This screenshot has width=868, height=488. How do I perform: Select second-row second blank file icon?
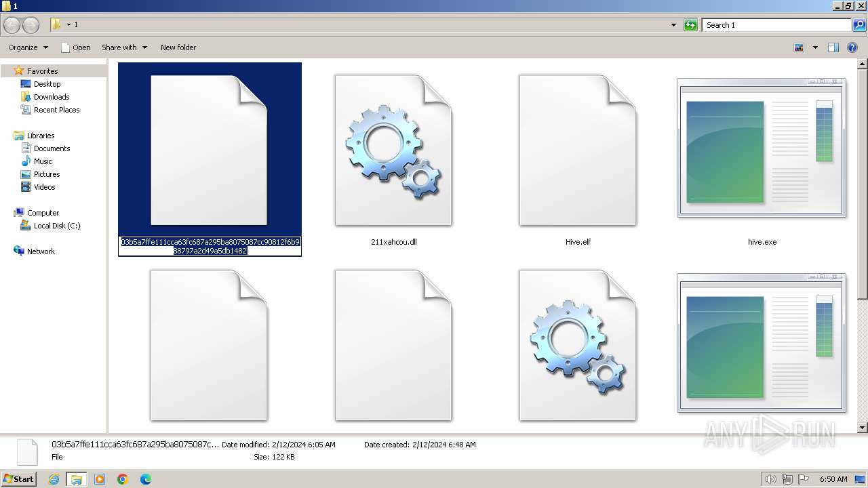click(393, 346)
